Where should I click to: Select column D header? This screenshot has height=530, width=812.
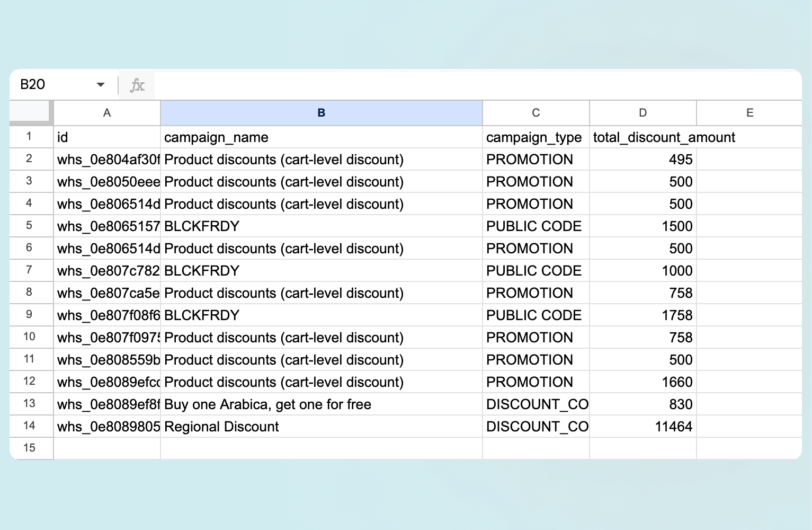pos(643,112)
